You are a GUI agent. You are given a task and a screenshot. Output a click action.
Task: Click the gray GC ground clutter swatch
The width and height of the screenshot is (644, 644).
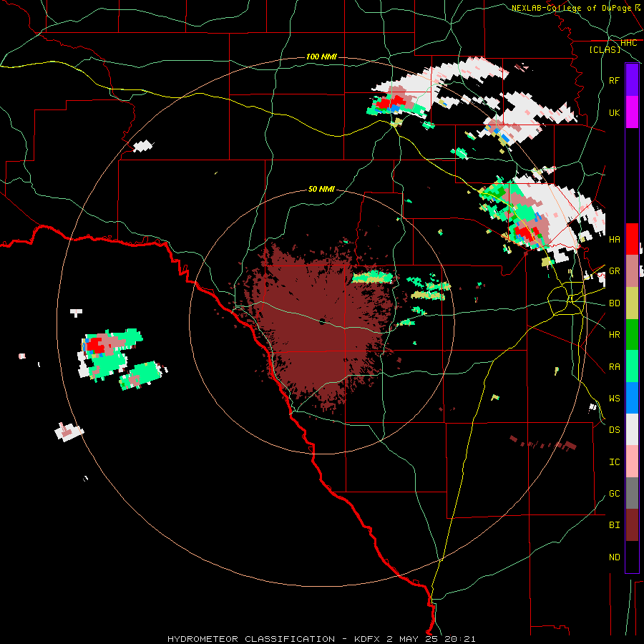(632, 493)
